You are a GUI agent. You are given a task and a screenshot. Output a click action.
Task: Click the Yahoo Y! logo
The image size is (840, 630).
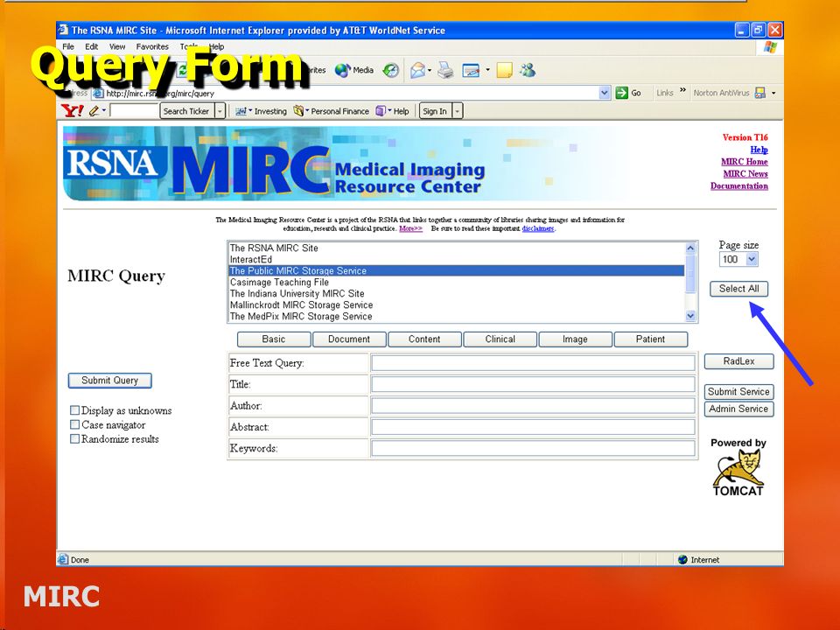[73, 111]
